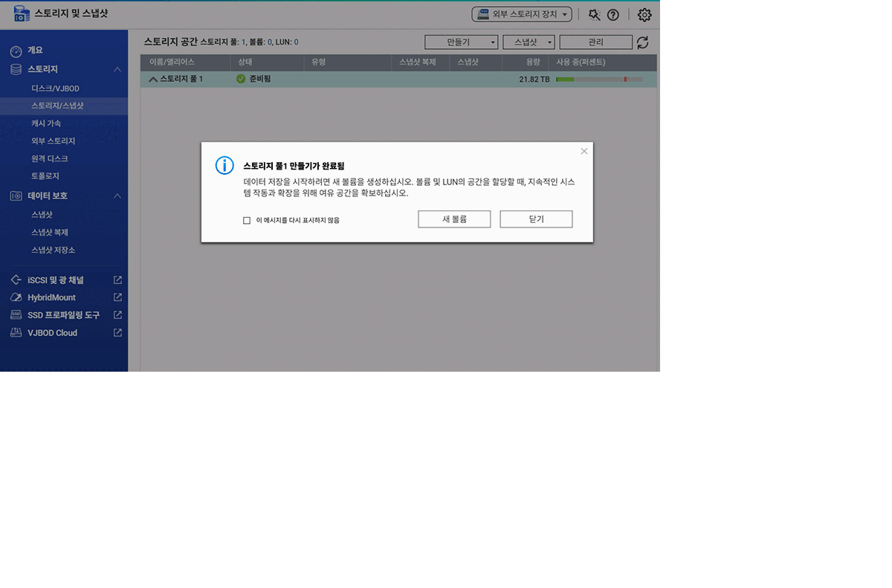Screen dimensions: 892x588
Task: Open the global settings gear icon
Action: (644, 15)
